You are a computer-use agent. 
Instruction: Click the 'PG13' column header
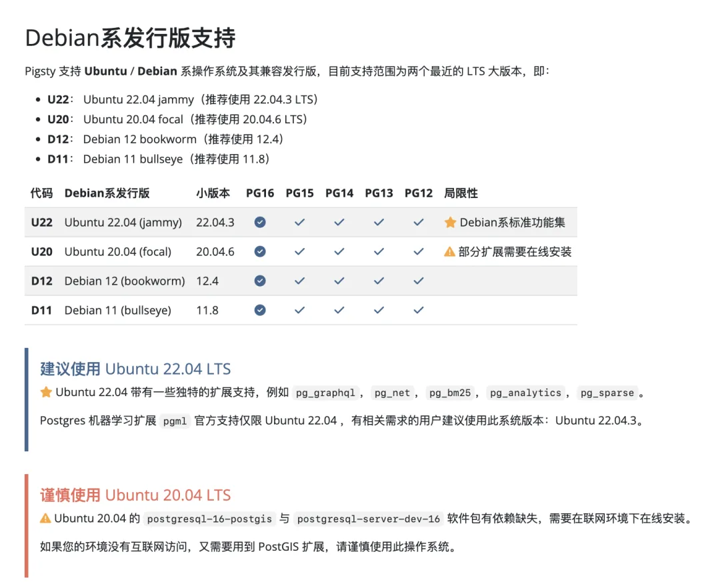click(379, 193)
